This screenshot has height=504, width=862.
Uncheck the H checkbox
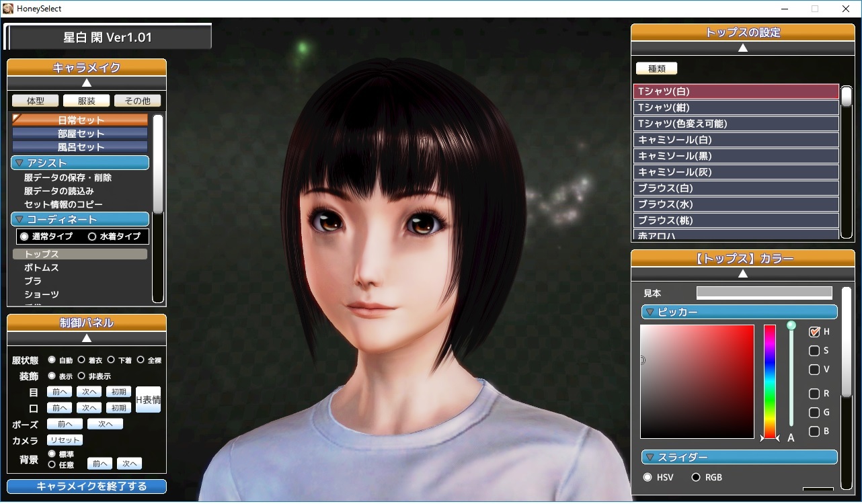(814, 331)
